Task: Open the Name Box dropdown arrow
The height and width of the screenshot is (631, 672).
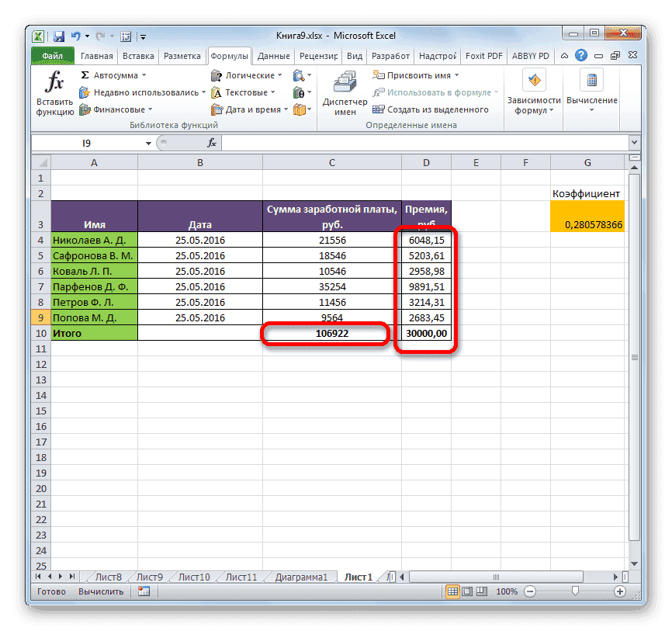Action: pos(149,143)
